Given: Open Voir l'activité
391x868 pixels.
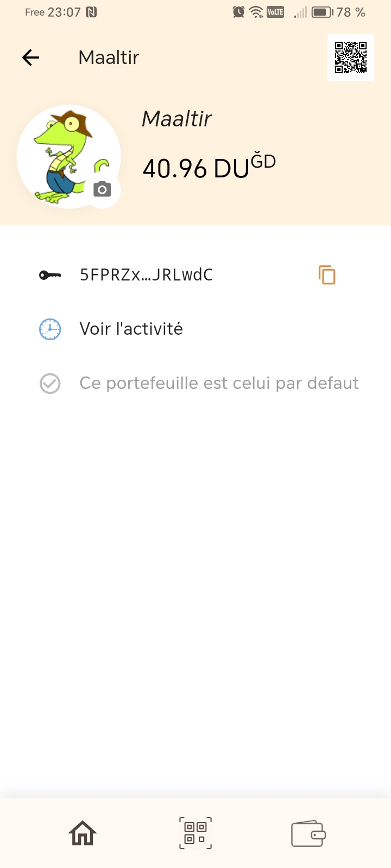Looking at the screenshot, I should (x=131, y=329).
